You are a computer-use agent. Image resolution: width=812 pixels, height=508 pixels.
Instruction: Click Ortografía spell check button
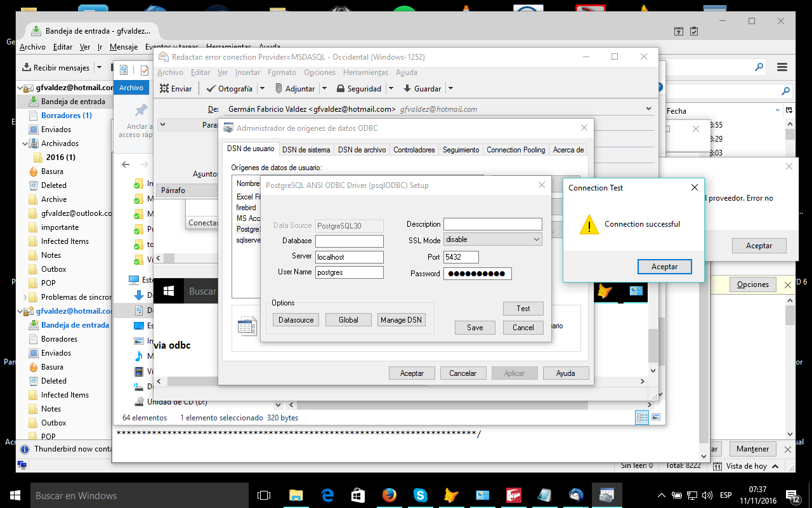[229, 89]
